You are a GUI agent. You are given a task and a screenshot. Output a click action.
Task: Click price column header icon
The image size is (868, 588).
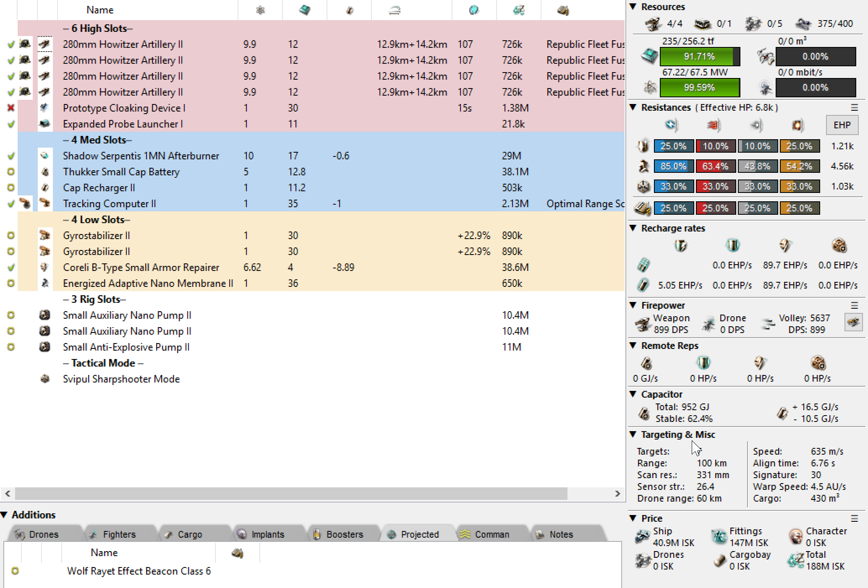(518, 10)
